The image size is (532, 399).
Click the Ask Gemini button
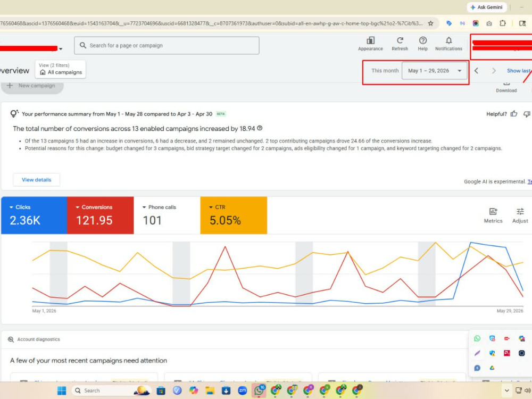pyautogui.click(x=487, y=7)
